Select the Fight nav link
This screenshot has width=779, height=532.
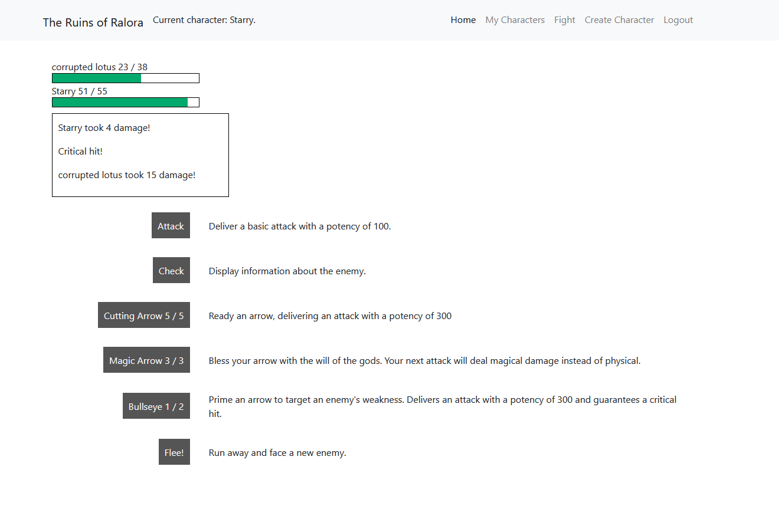[564, 20]
